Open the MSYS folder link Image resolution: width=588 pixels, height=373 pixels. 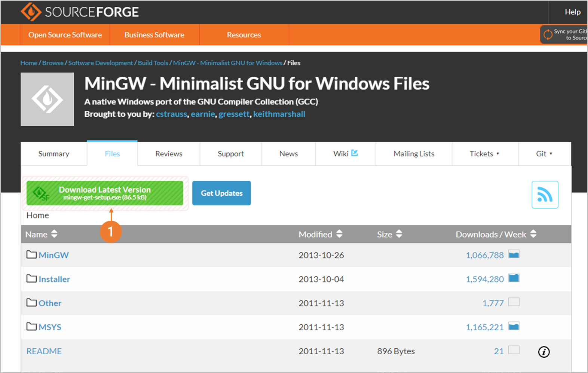(x=50, y=327)
